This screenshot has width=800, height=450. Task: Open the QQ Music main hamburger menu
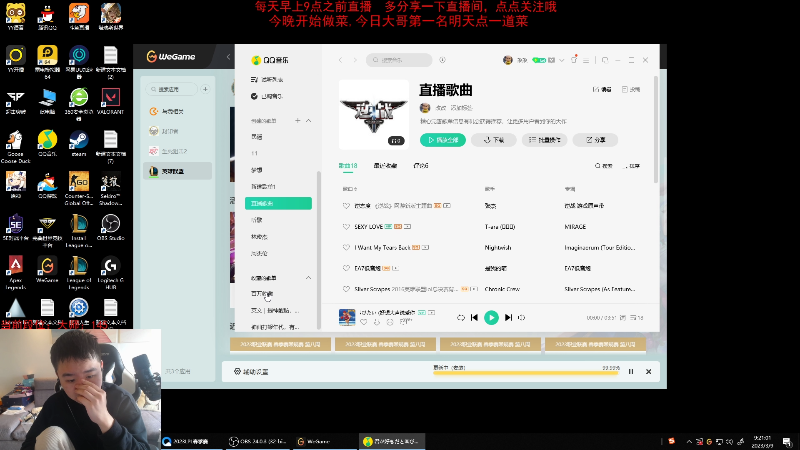click(x=586, y=60)
